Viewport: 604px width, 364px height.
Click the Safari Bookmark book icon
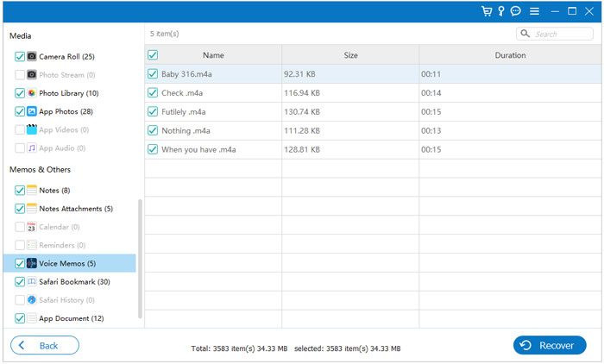(x=32, y=281)
